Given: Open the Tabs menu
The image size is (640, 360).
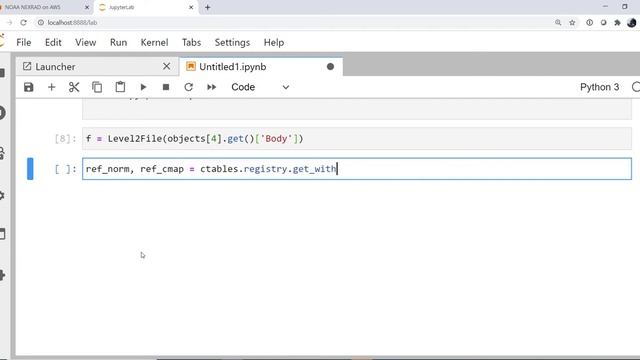Looking at the screenshot, I should (x=191, y=42).
